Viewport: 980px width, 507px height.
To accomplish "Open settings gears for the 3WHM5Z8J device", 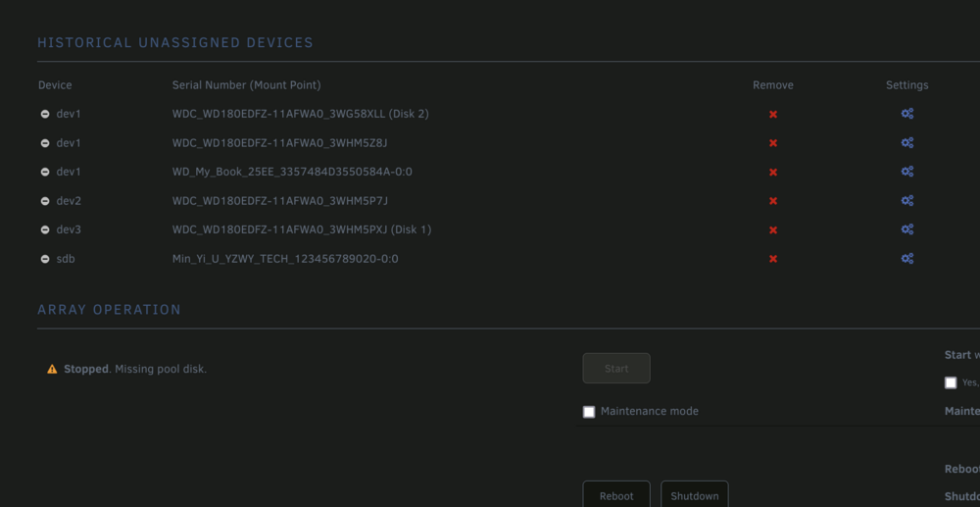I will pyautogui.click(x=906, y=142).
